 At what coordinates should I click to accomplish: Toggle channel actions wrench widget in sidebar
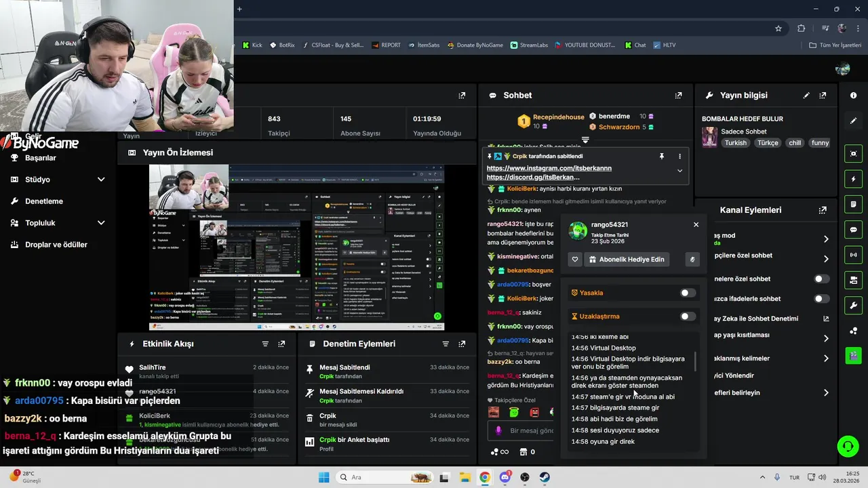[x=853, y=305]
